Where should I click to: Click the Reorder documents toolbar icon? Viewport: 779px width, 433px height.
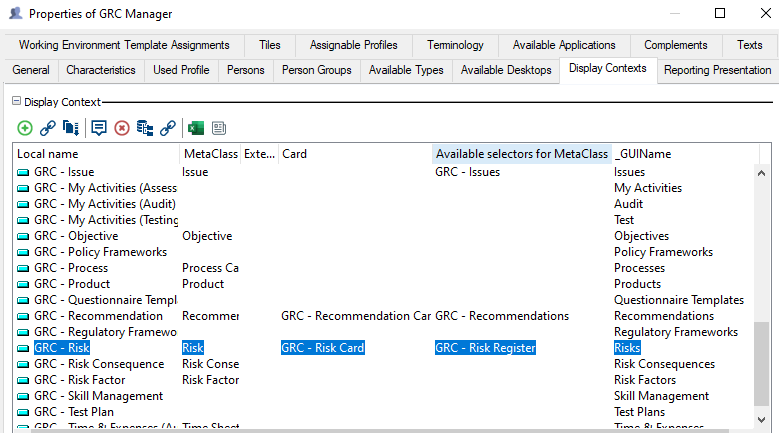click(x=71, y=128)
